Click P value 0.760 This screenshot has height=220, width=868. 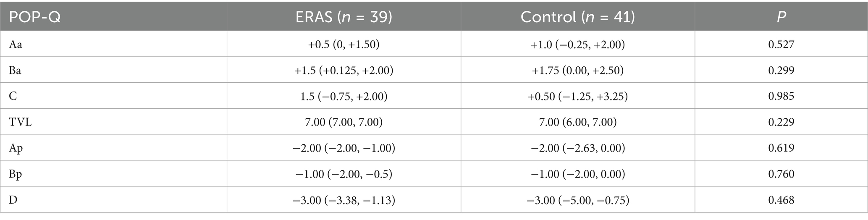pyautogui.click(x=781, y=174)
